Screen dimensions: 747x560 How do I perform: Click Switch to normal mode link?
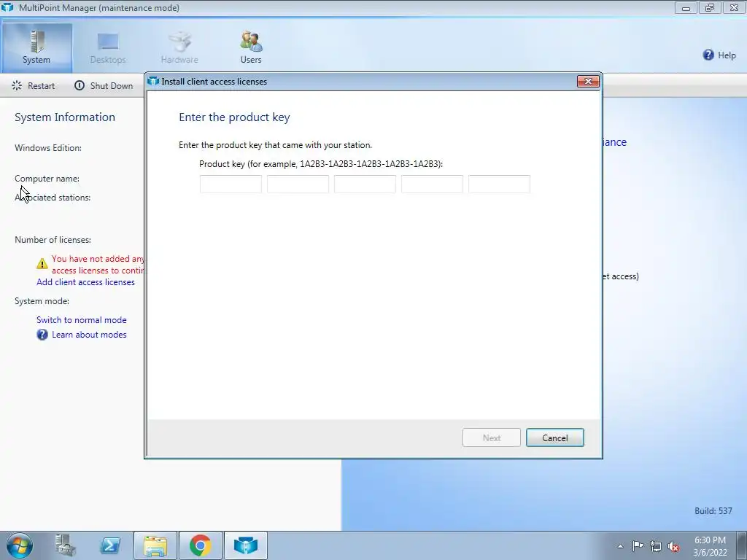click(x=82, y=320)
